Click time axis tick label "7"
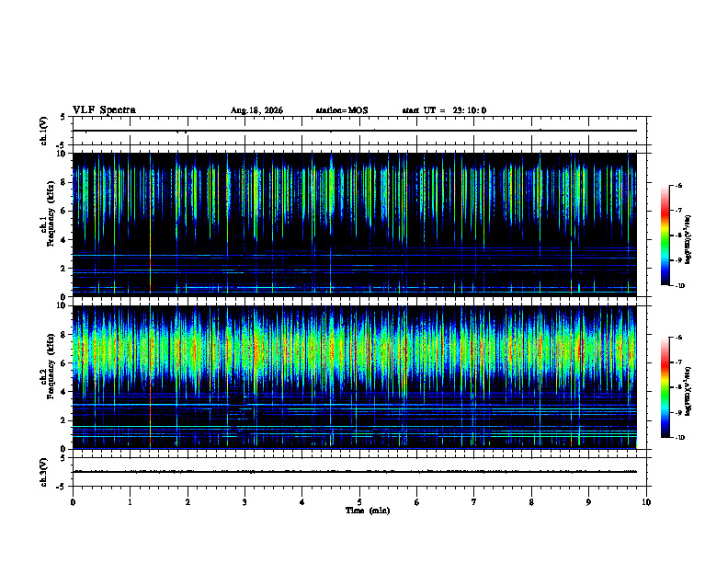 coord(474,502)
